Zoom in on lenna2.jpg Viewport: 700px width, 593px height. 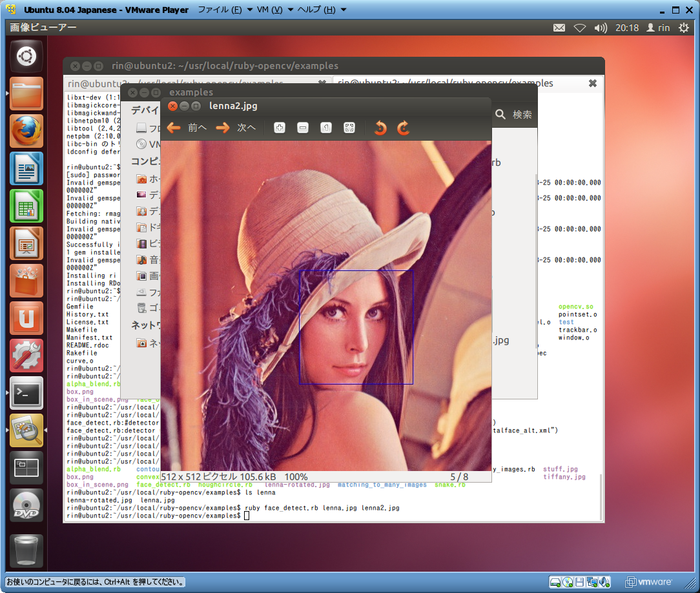(x=280, y=128)
